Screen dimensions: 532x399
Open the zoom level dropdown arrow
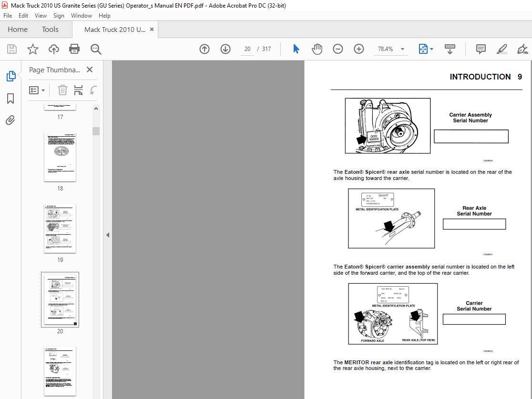(403, 49)
